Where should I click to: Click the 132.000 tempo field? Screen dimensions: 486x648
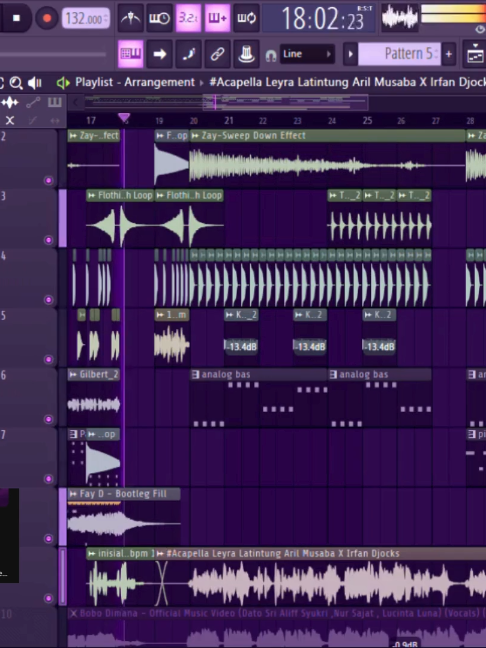(86, 19)
